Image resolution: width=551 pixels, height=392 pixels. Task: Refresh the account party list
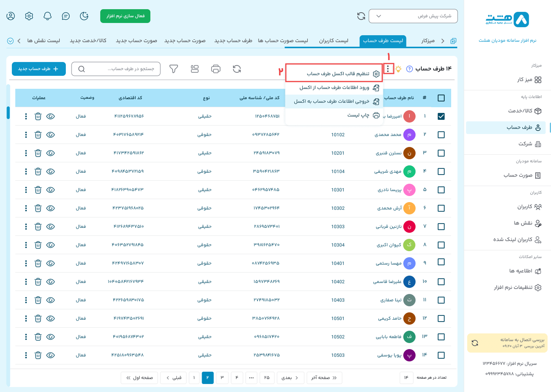(x=237, y=69)
